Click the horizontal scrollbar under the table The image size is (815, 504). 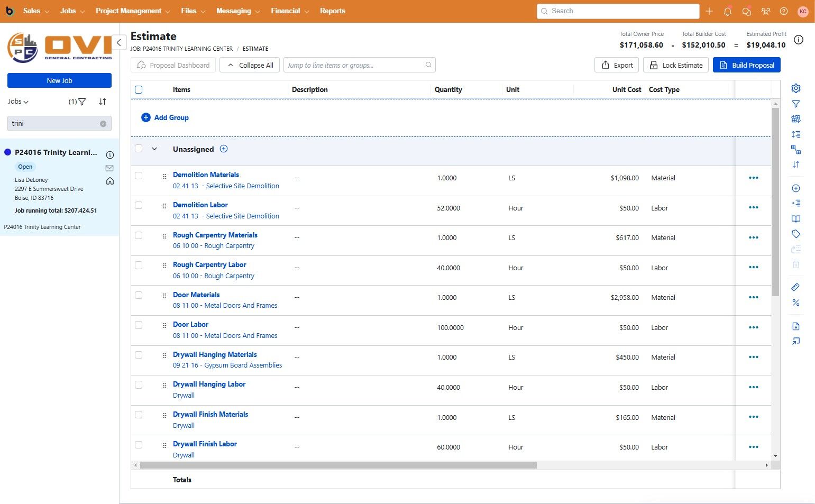(x=338, y=465)
